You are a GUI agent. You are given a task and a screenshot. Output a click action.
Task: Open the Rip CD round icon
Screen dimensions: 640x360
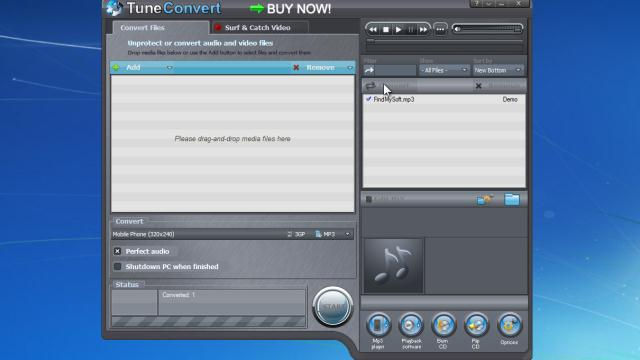[476, 325]
